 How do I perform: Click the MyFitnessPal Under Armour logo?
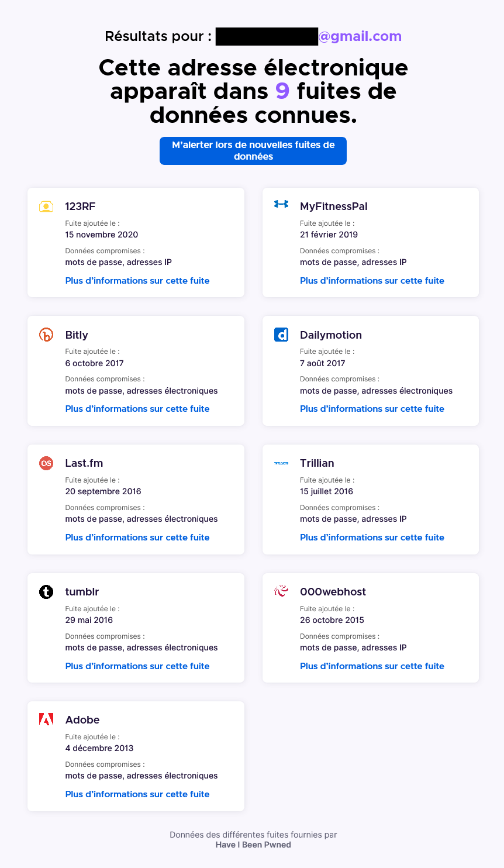coord(281,204)
